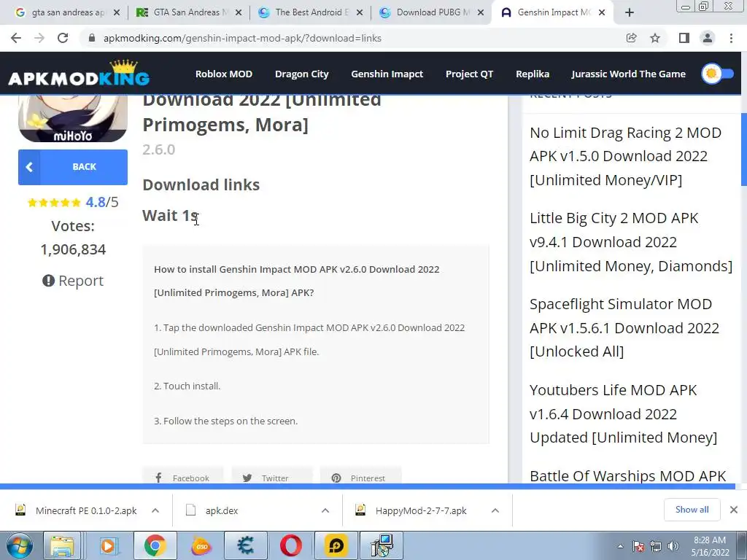Click the browser forward arrow
Image resolution: width=747 pixels, height=560 pixels.
coord(39,38)
